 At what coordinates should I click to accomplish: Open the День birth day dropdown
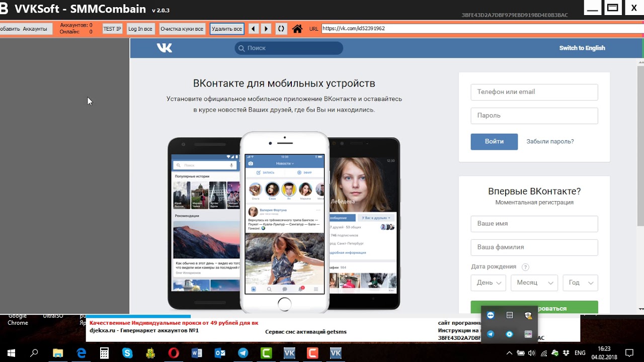coord(488,283)
